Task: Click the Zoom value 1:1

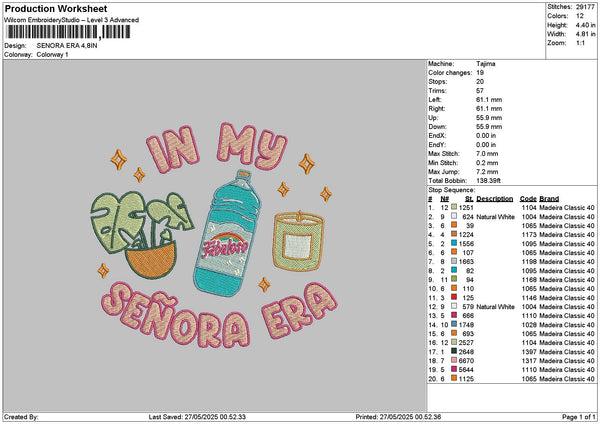Action: click(x=580, y=43)
